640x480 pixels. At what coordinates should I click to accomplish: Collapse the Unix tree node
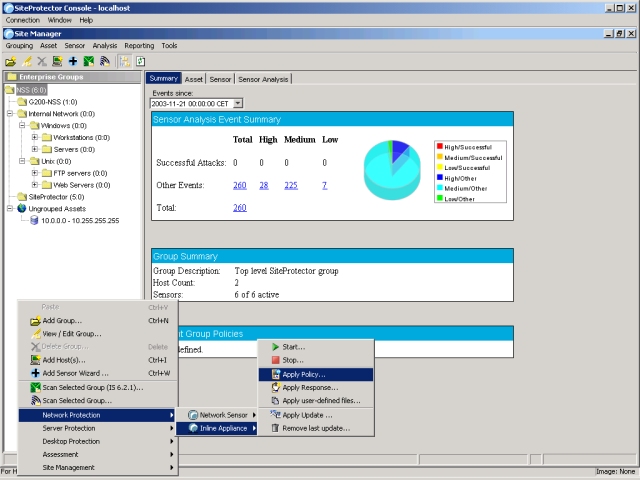click(x=22, y=161)
